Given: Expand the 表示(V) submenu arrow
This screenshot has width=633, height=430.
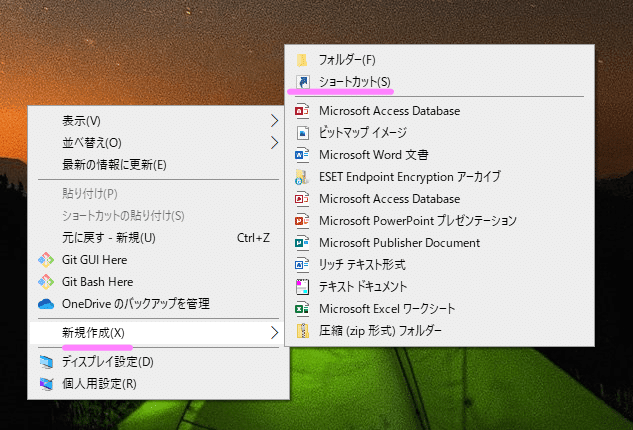Looking at the screenshot, I should tap(275, 121).
